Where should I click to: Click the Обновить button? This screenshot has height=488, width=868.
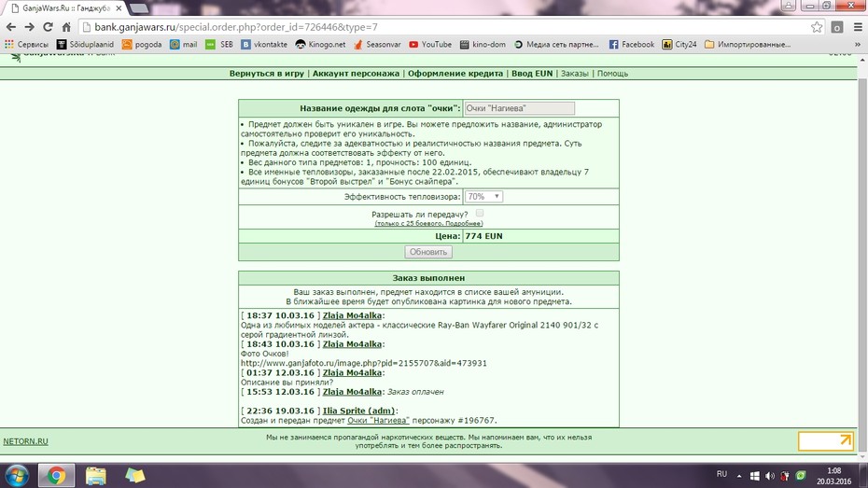[x=427, y=252]
